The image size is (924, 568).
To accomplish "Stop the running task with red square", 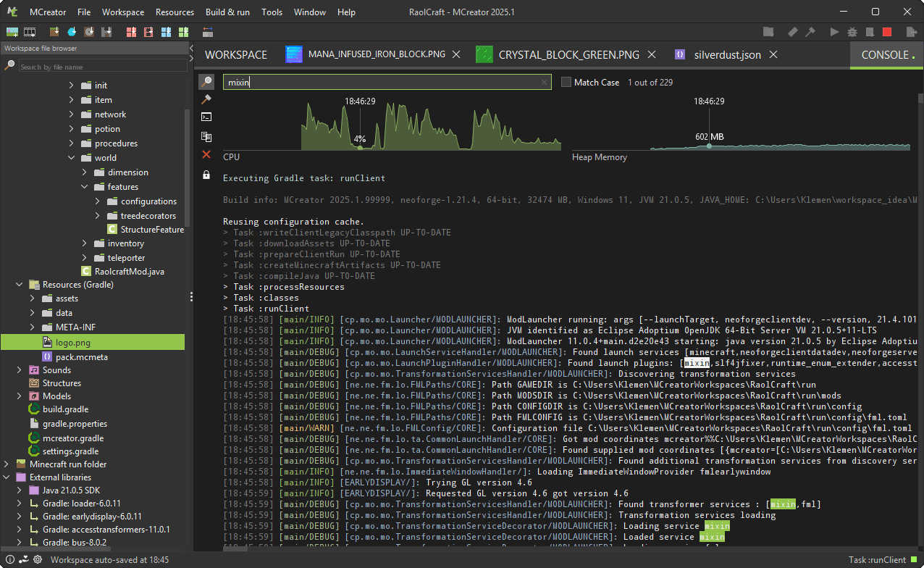I will coord(887,32).
